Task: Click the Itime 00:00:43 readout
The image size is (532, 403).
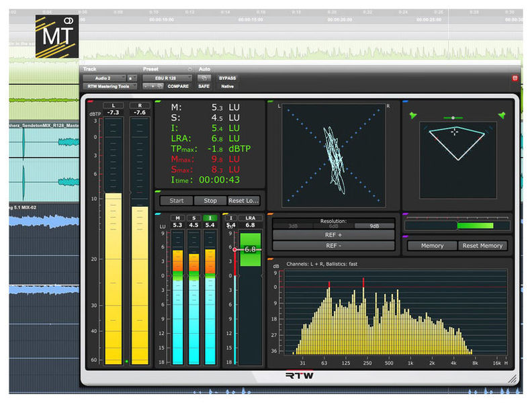Action: [206, 180]
